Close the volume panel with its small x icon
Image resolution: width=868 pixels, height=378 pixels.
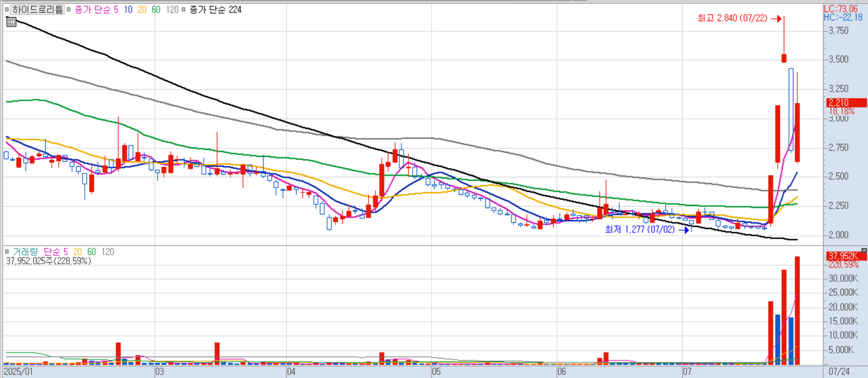(864, 251)
